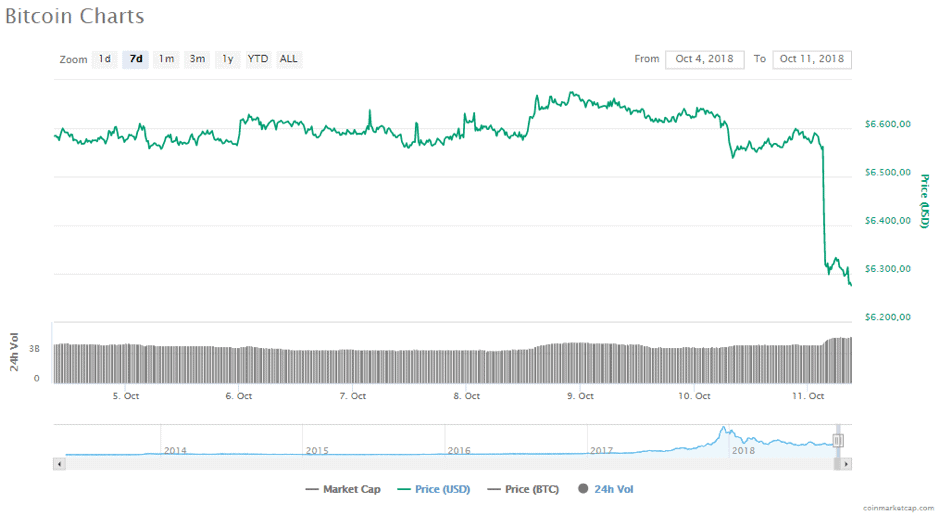940x517 pixels.
Task: Click the $6,400.00 price label
Action: (888, 221)
